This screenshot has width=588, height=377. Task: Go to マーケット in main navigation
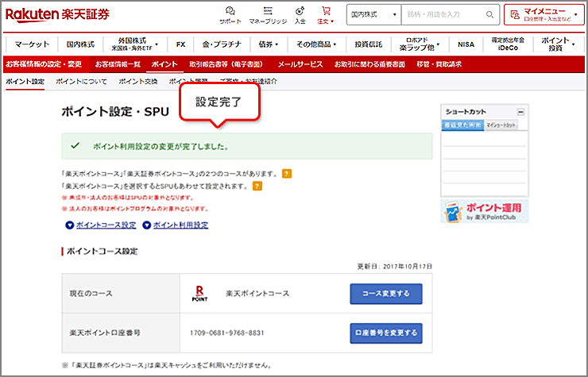pos(33,44)
